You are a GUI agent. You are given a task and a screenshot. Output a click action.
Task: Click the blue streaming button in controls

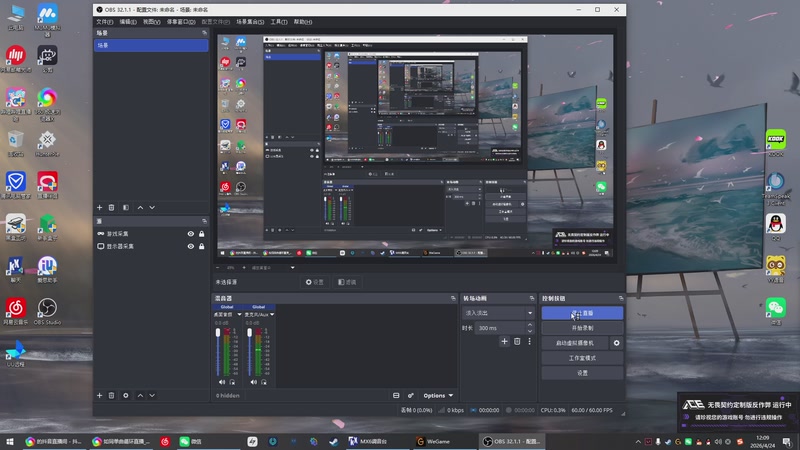coord(582,313)
